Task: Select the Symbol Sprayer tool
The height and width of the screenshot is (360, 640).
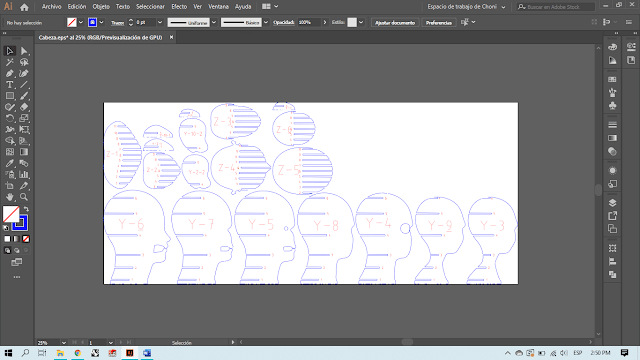Action: pos(10,175)
